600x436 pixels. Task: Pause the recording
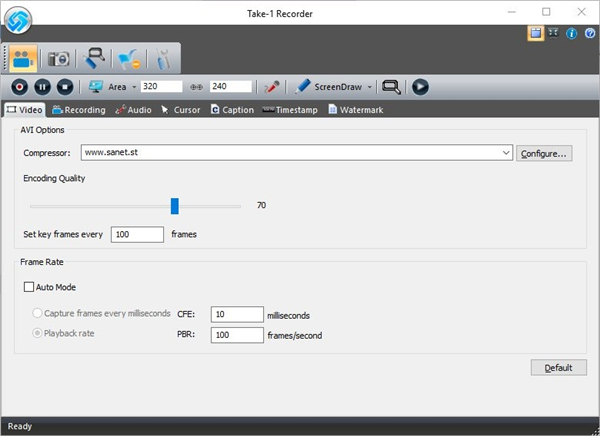[42, 87]
